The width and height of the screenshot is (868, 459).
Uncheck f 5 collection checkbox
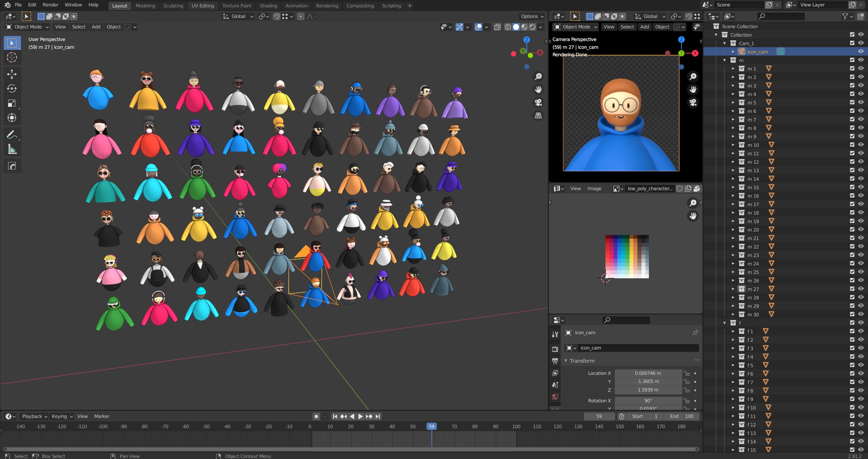[852, 365]
